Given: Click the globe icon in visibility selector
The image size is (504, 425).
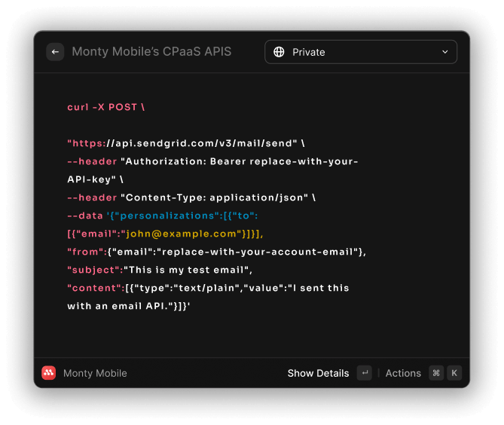Looking at the screenshot, I should [x=279, y=52].
